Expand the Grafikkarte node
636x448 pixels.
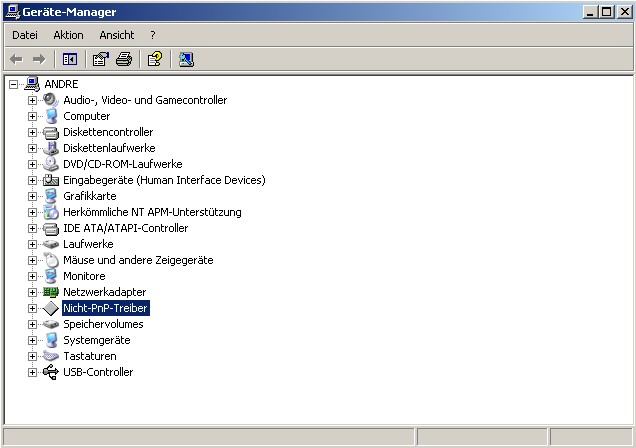(32, 196)
